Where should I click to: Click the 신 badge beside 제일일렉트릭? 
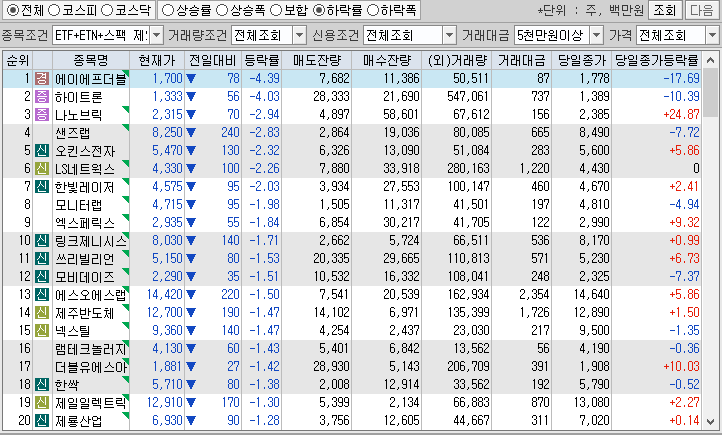42,402
